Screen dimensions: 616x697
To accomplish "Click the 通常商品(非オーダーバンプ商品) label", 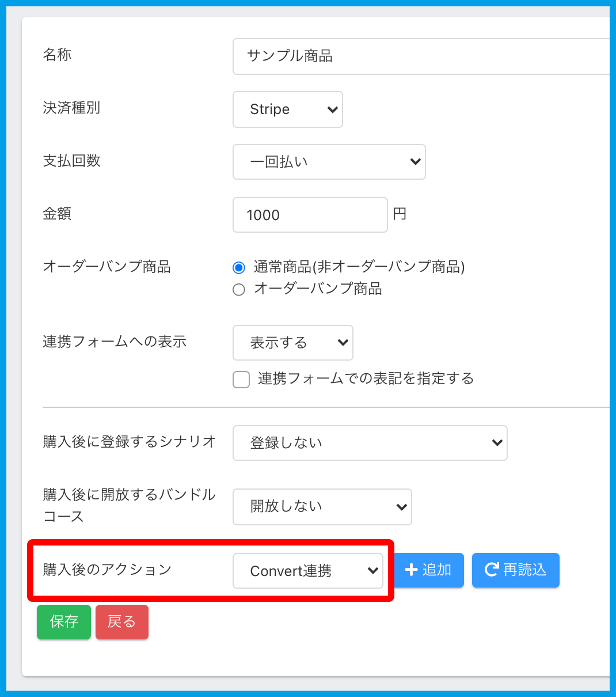I will 359,267.
